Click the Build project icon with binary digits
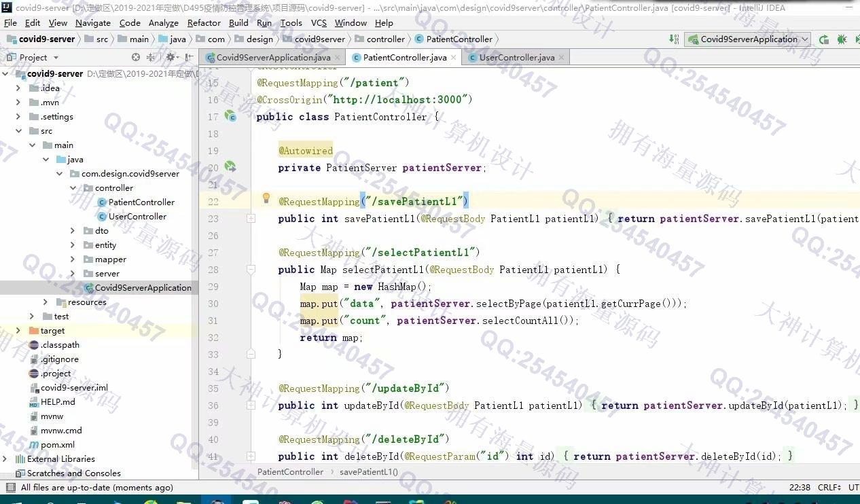Image resolution: width=860 pixels, height=504 pixels. [x=674, y=39]
